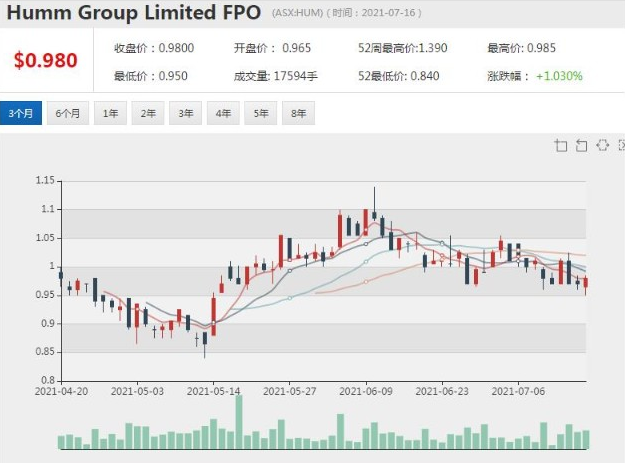This screenshot has width=625, height=463.
Task: Click the area zoom icon above chart
Action: coord(560,146)
